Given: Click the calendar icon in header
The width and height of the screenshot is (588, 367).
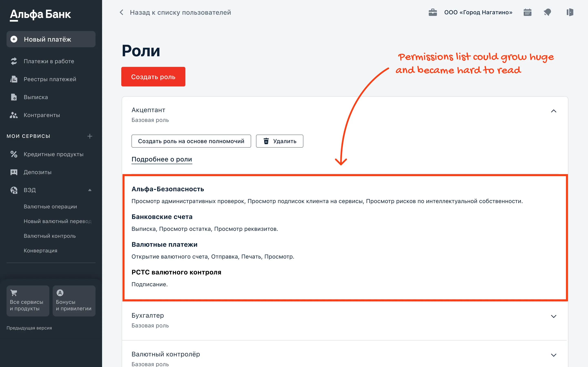Looking at the screenshot, I should click(527, 12).
